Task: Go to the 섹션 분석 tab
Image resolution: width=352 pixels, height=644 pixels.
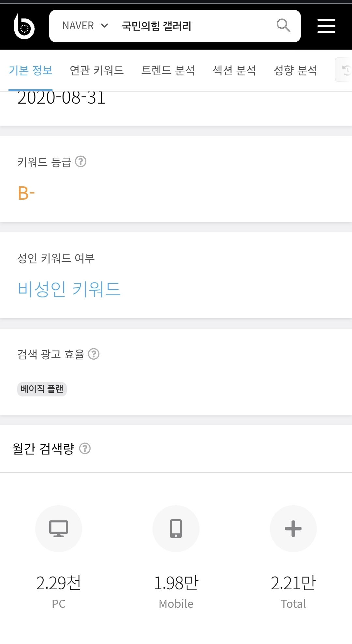Action: pos(234,70)
